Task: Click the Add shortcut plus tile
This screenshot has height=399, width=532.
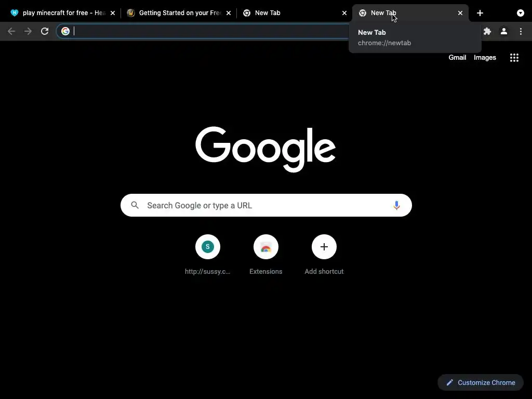Action: click(x=324, y=247)
